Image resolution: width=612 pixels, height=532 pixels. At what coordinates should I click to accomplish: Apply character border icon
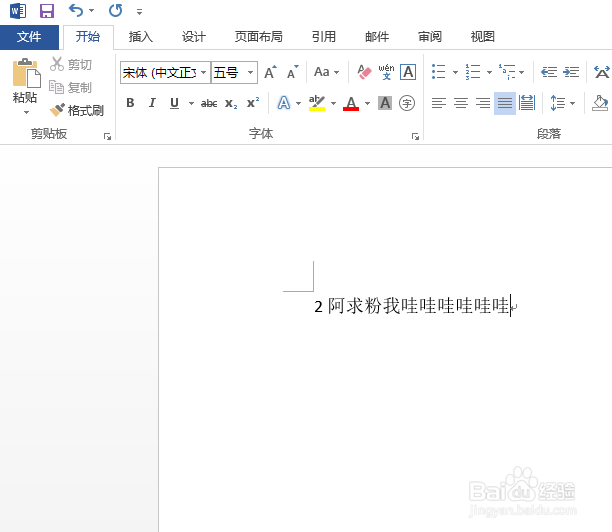408,72
